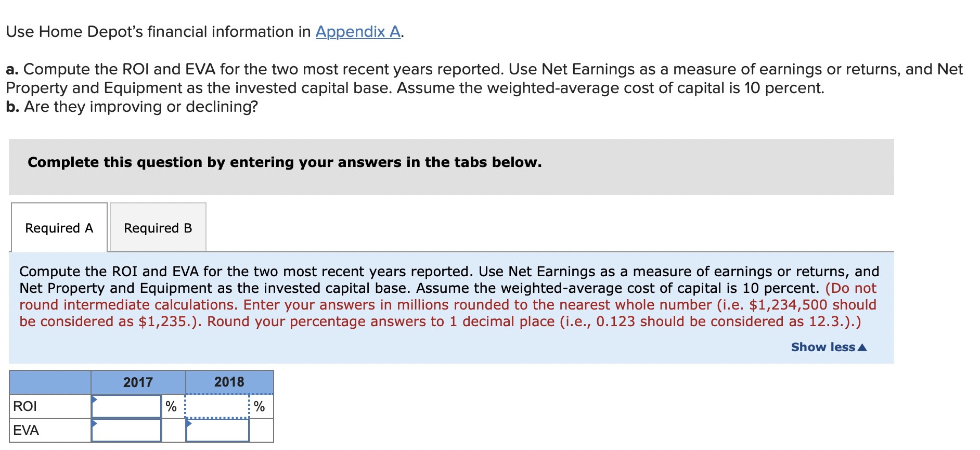Click the percent sign beside ROI 2017
Screen dimensions: 980x450
(x=170, y=406)
